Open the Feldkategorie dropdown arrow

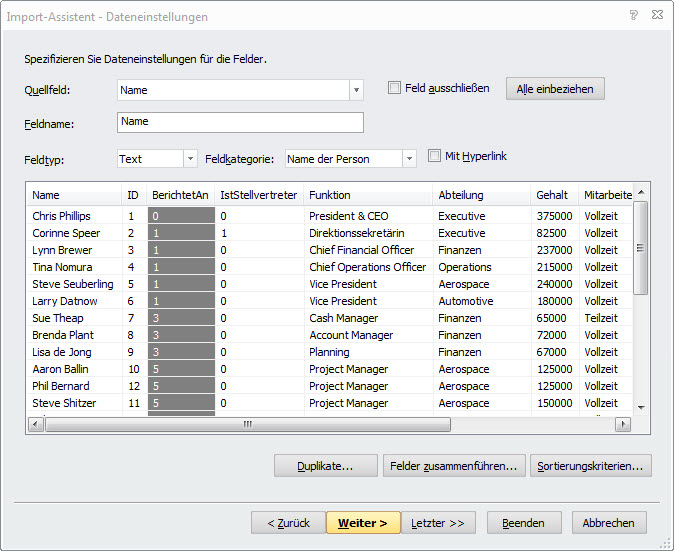click(x=409, y=159)
